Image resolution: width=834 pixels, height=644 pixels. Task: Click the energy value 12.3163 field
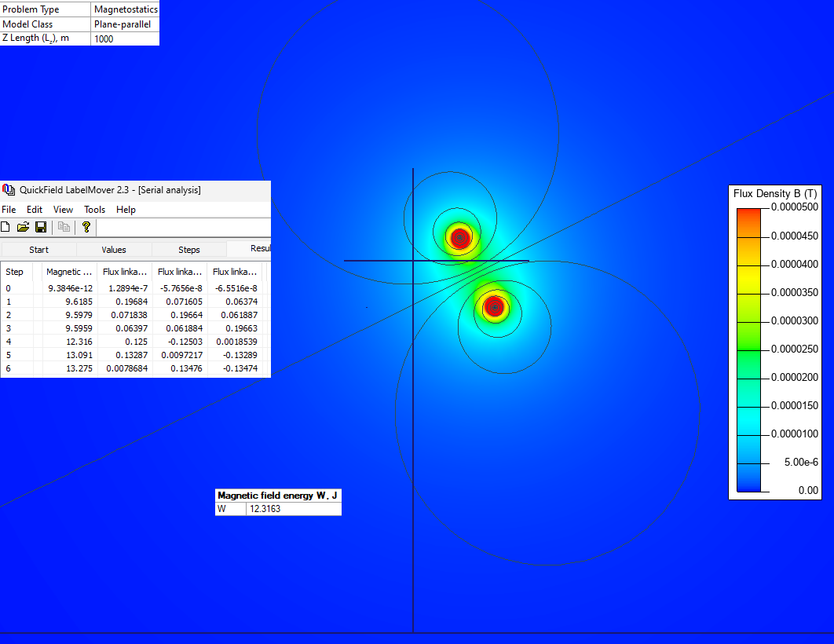click(294, 509)
